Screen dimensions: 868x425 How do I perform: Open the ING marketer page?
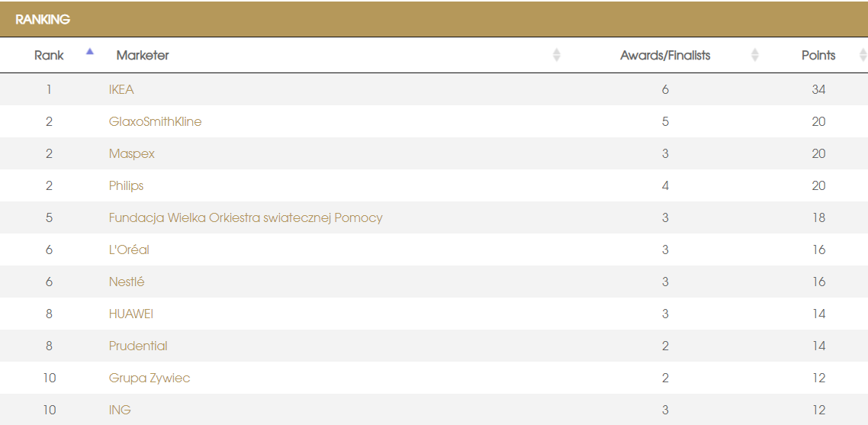(x=120, y=411)
